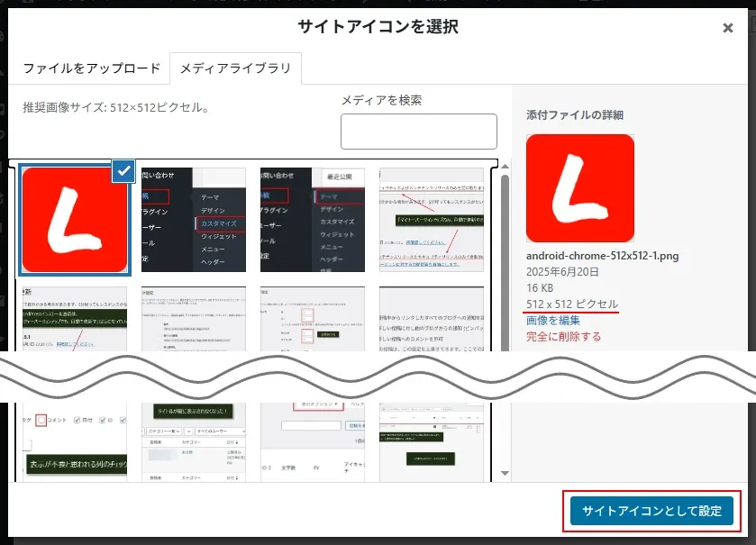Click the 画像を編集 link

pyautogui.click(x=553, y=320)
